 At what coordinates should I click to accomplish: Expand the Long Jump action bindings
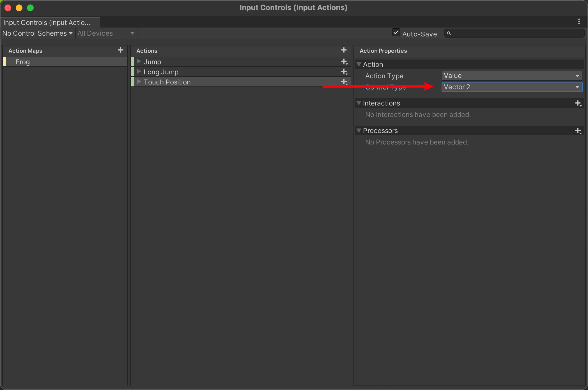coord(139,72)
